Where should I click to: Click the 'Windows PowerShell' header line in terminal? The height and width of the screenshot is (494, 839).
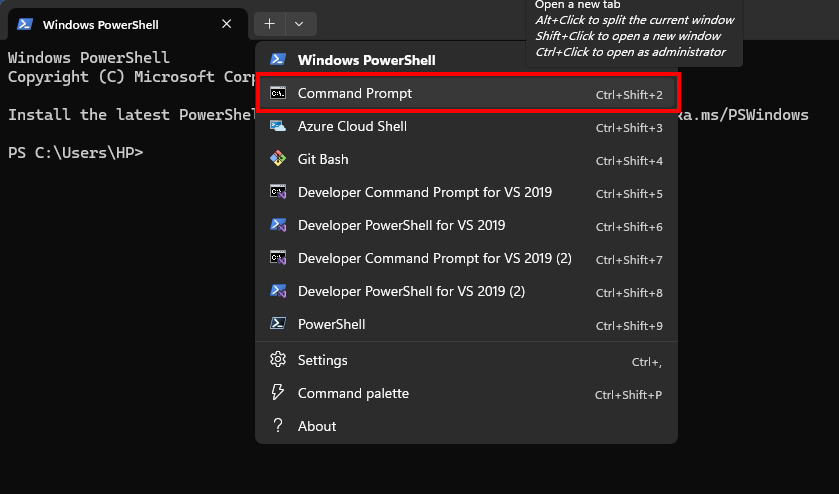(x=89, y=57)
